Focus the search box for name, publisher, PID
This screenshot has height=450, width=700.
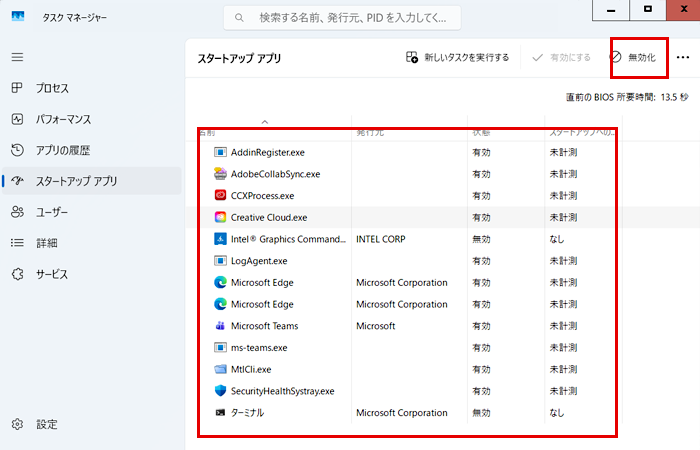[342, 18]
